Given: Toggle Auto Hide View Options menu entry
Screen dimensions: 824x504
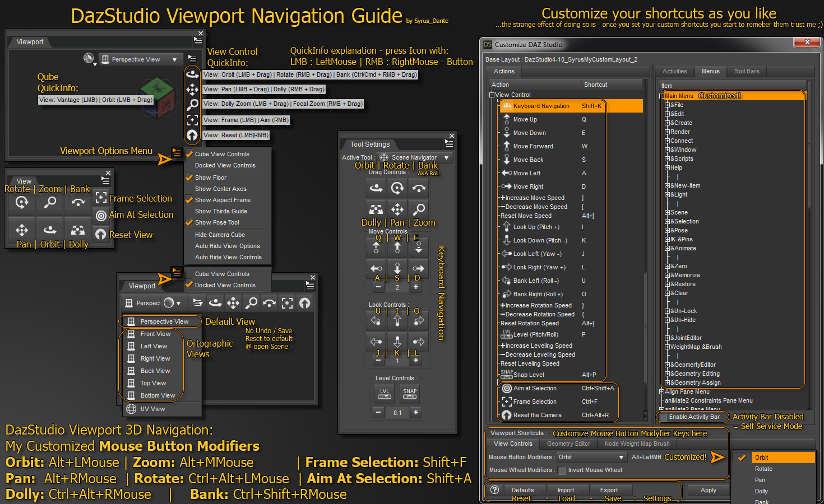Looking at the screenshot, I should (x=228, y=246).
